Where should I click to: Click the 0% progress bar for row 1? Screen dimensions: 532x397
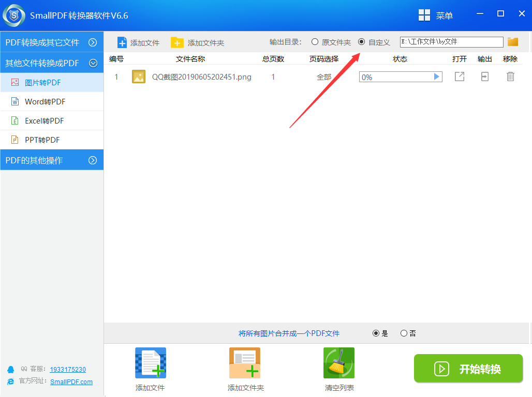401,77
